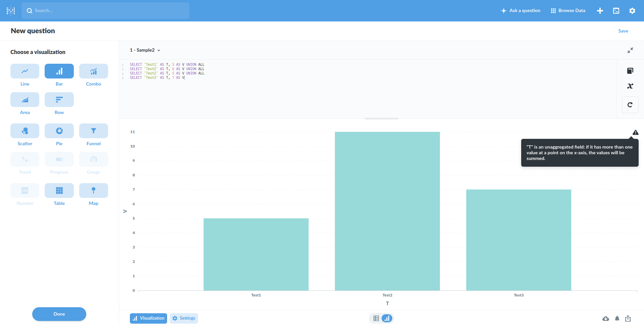The width and height of the screenshot is (644, 326).
Task: Open the data reference book panel
Action: (x=630, y=71)
